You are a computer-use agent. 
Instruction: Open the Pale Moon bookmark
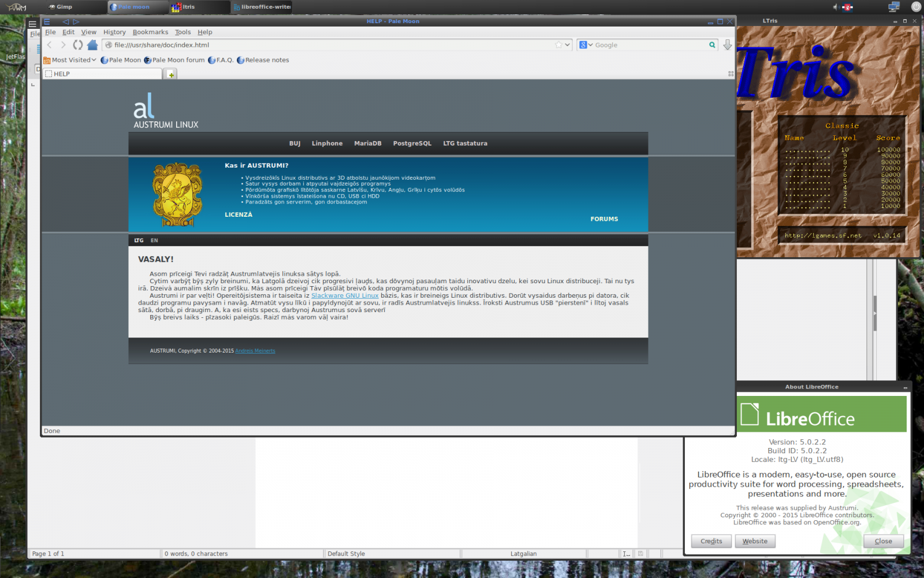pos(121,60)
